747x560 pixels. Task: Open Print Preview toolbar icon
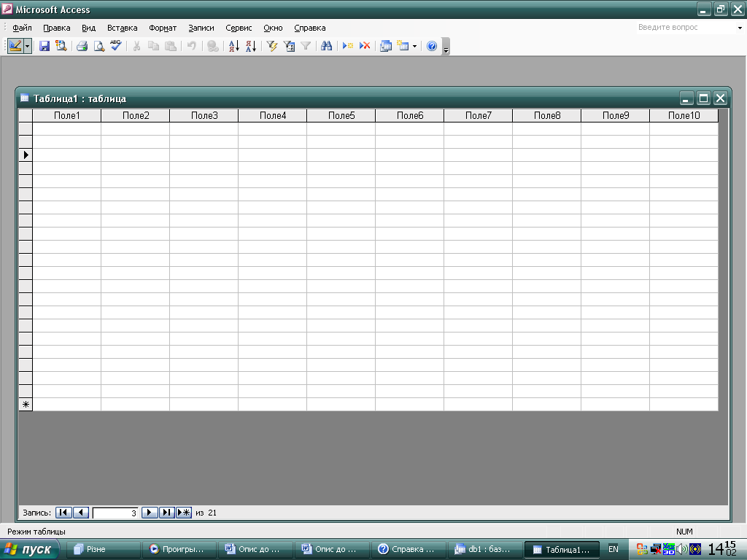click(x=98, y=46)
